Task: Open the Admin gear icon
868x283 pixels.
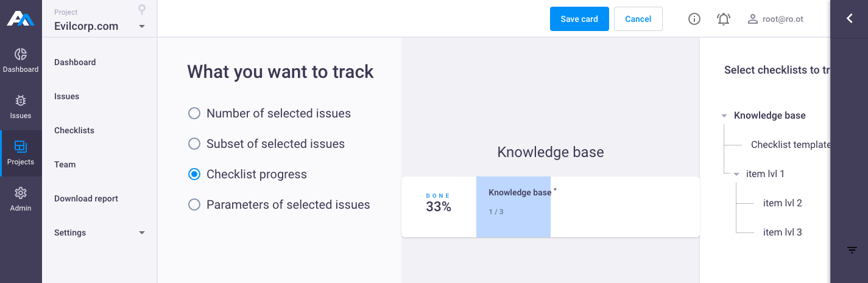Action: 21,193
